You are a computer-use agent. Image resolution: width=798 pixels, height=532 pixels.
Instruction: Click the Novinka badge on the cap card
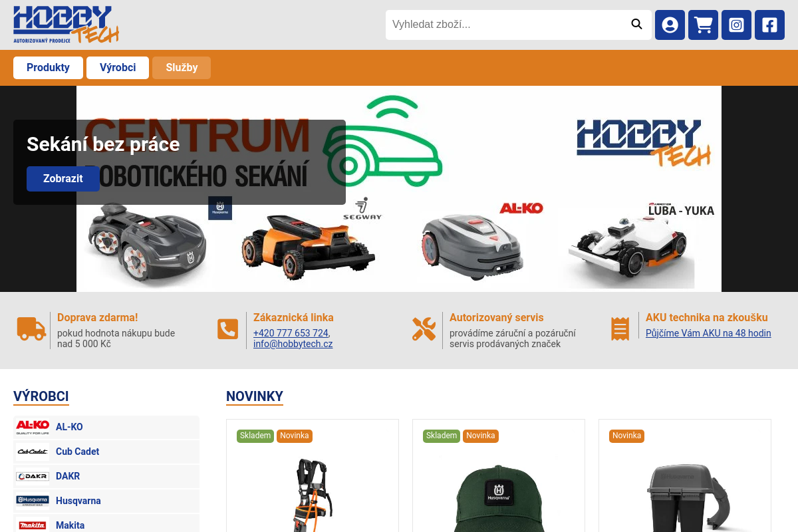[x=481, y=436]
